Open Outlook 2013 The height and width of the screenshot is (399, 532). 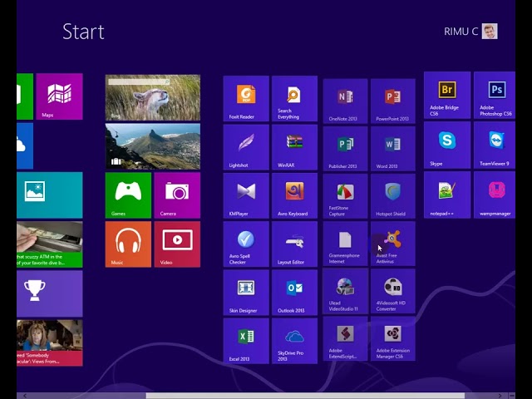294,293
